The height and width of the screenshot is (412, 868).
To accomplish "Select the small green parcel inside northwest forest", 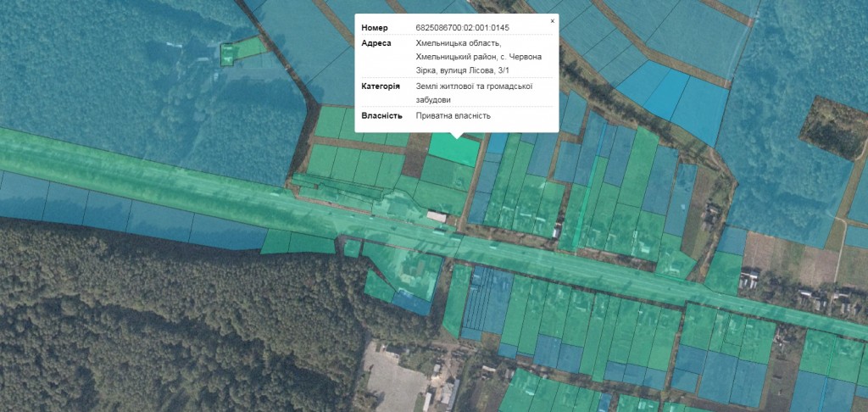I will [x=228, y=55].
